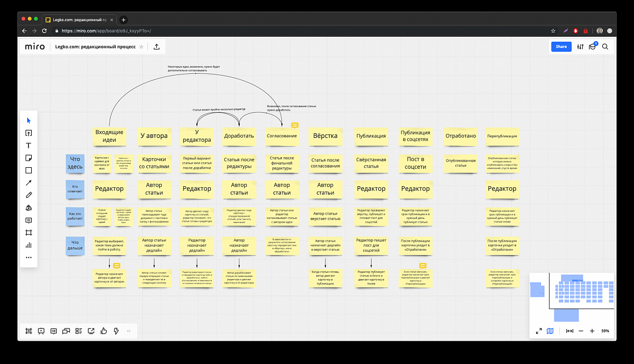Toggle fullscreen mode icon

(x=538, y=331)
